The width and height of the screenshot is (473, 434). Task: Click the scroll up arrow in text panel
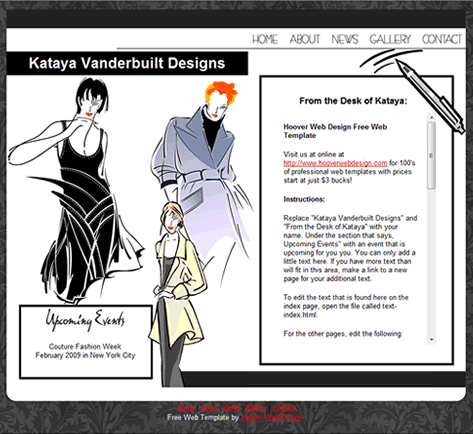(432, 117)
